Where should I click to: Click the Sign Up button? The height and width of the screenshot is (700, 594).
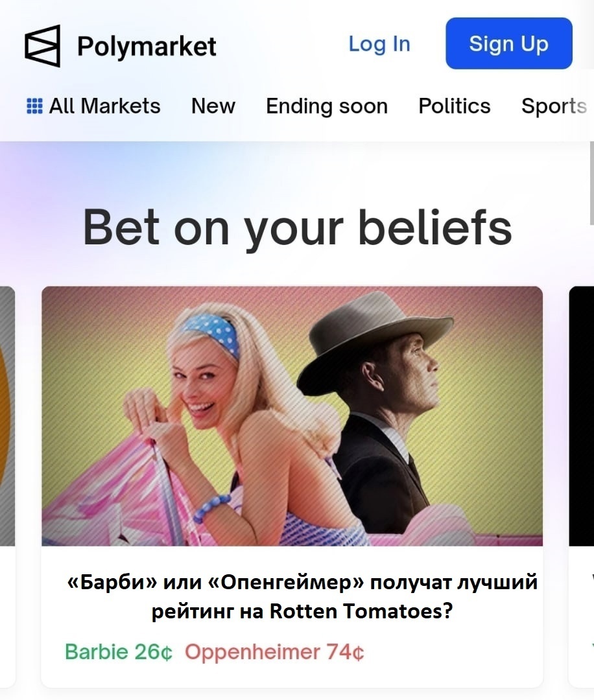click(x=508, y=43)
